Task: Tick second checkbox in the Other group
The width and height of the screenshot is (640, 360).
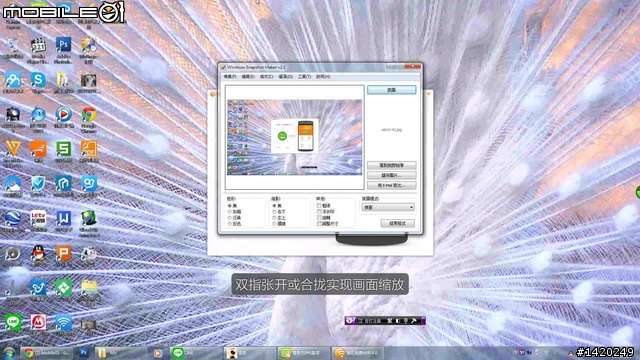Action: tap(319, 212)
